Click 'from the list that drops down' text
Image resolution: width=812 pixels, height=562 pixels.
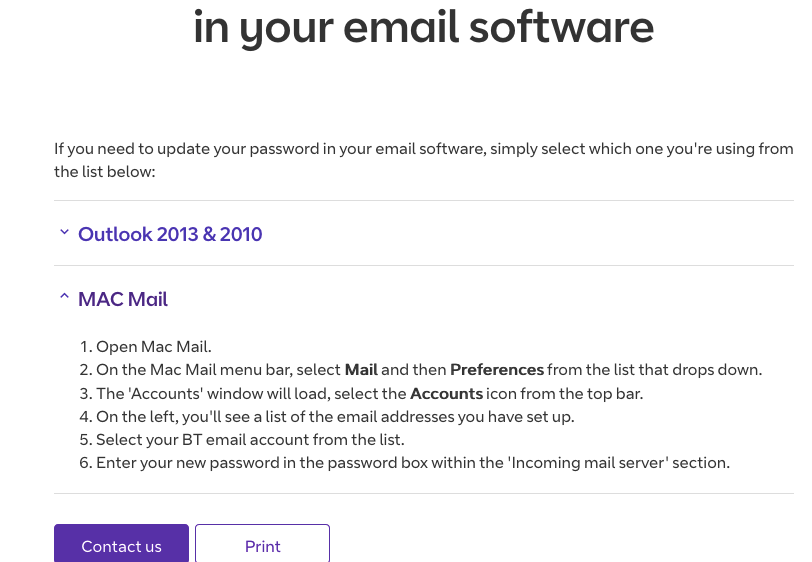(x=655, y=370)
